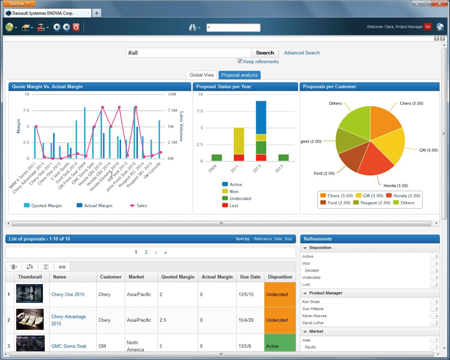The height and width of the screenshot is (360, 450).
Task: Toggle the Won refinement count box
Action: (434, 263)
